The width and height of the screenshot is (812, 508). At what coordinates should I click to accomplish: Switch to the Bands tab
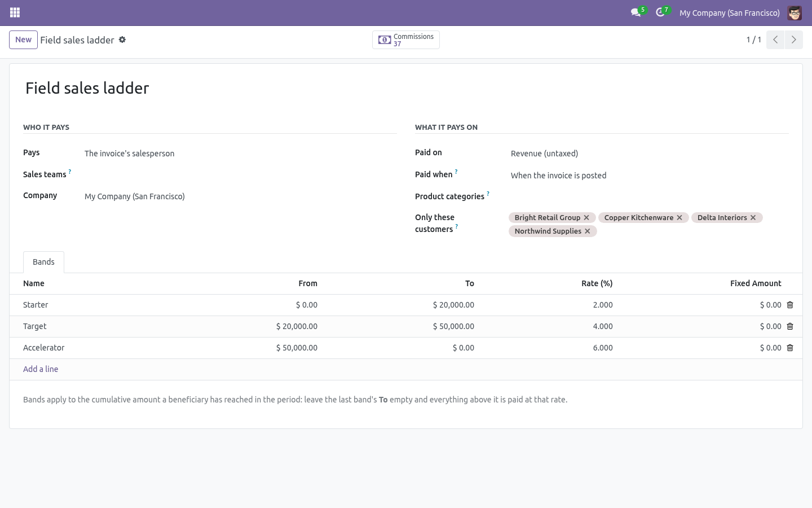pyautogui.click(x=43, y=262)
